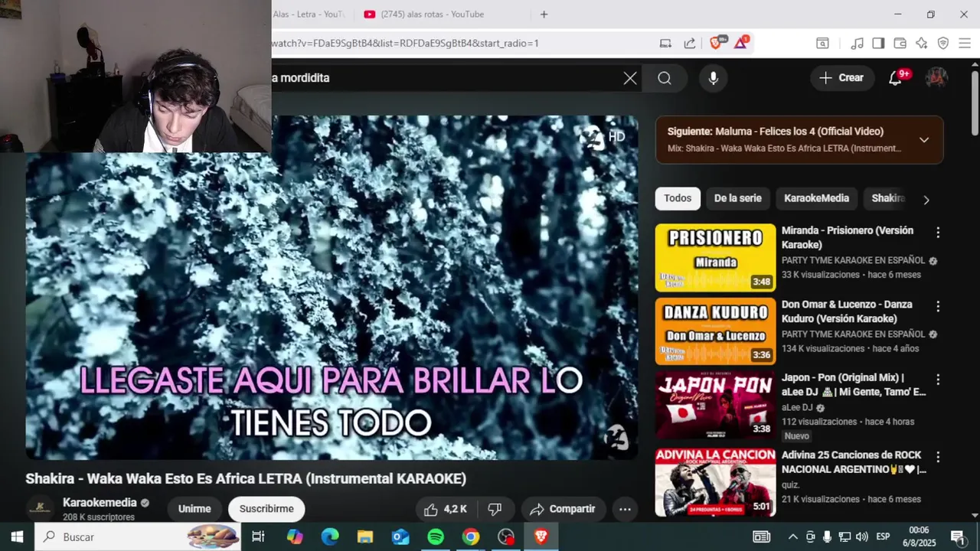Open the JAPON PON video thumbnail

coord(715,405)
